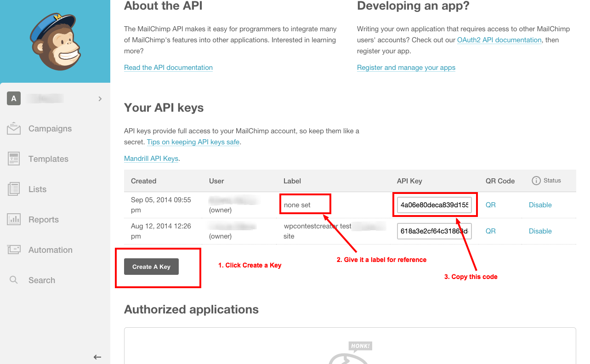Click the Label column header
Screen dimensions: 590x364
292,181
